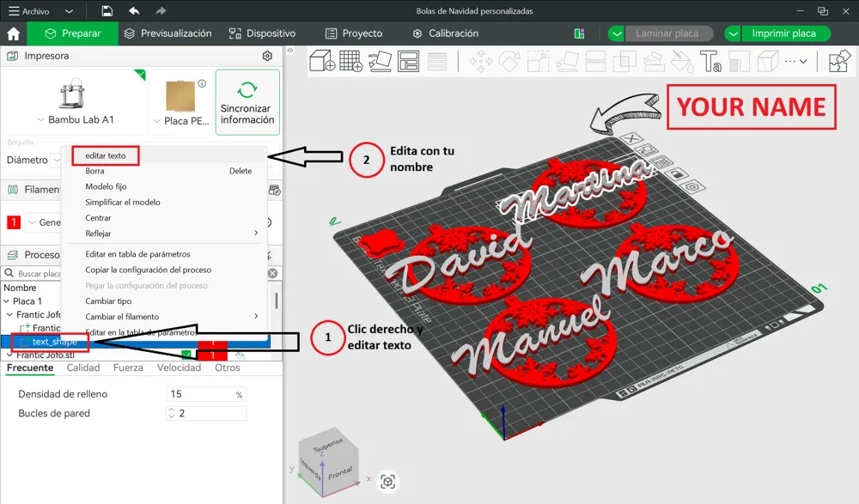Click the Densidad de relleno value field
Screen dimensions: 859x504
pyautogui.click(x=206, y=394)
